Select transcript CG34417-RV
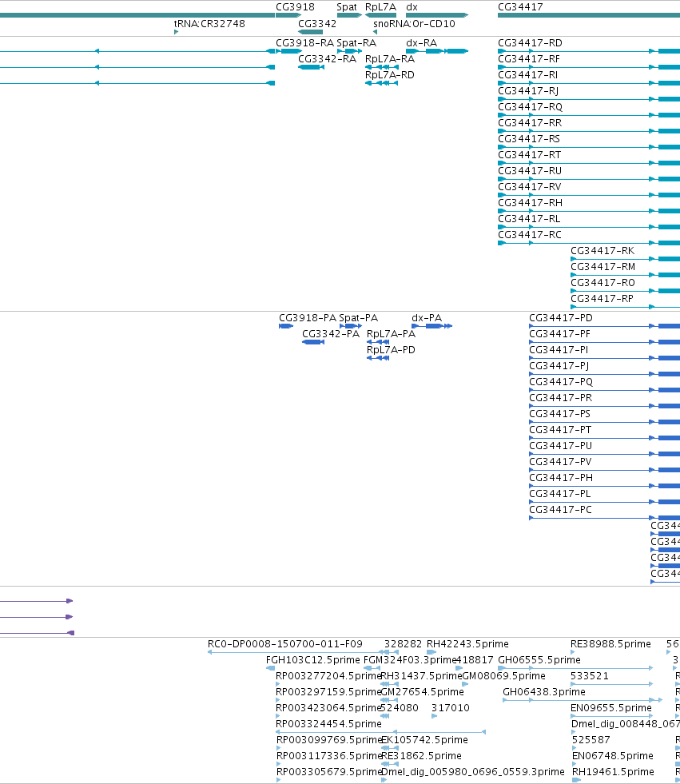 point(529,187)
